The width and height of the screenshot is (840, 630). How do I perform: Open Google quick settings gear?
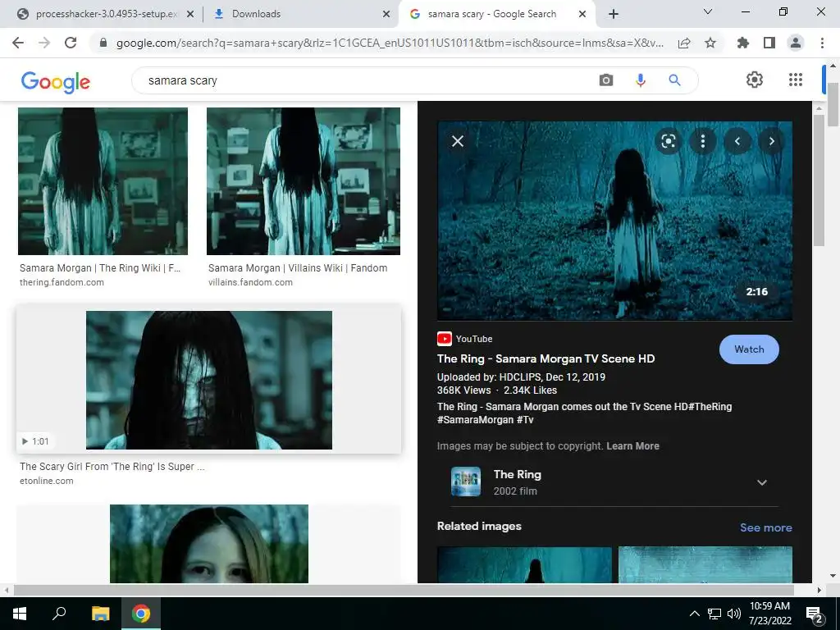click(755, 80)
